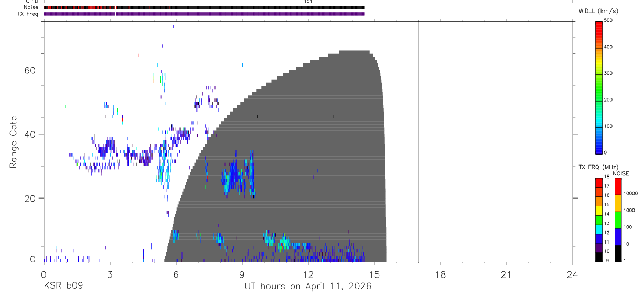The height and width of the screenshot is (297, 644).
Task: Click the hour '6' tick label
Action: pyautogui.click(x=176, y=274)
